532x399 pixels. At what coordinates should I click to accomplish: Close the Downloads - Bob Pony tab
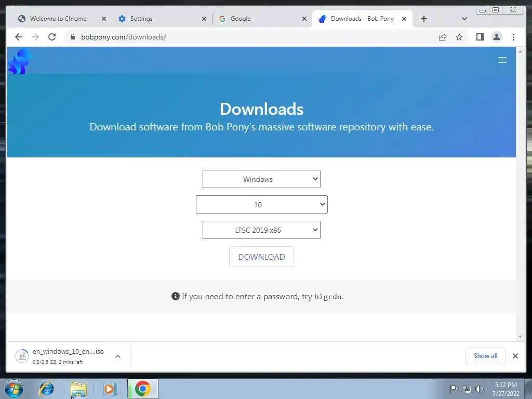tap(404, 19)
